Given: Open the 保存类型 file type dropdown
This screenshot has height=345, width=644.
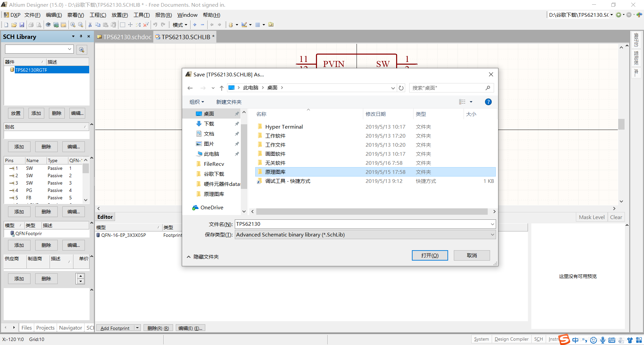Looking at the screenshot, I should click(492, 235).
